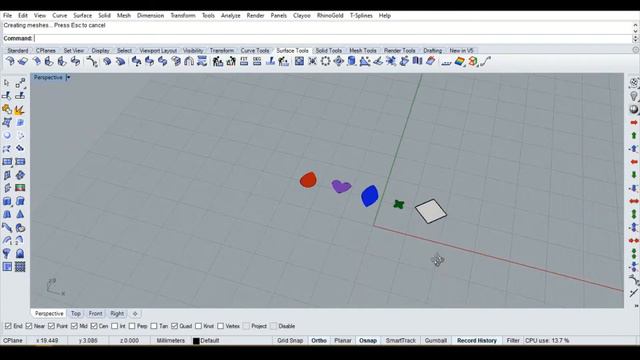Open the RhinoGold menu
This screenshot has height=360, width=640.
pos(330,16)
